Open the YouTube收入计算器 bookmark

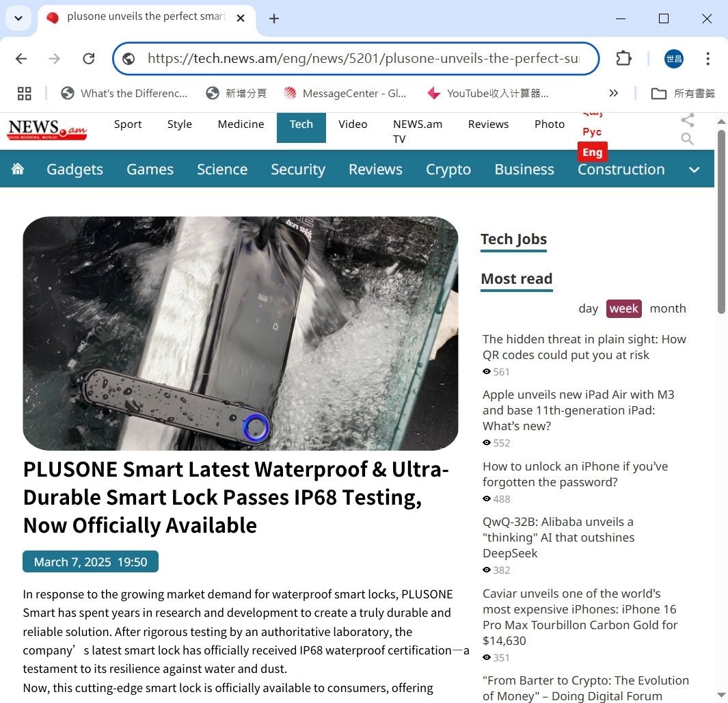click(x=488, y=93)
